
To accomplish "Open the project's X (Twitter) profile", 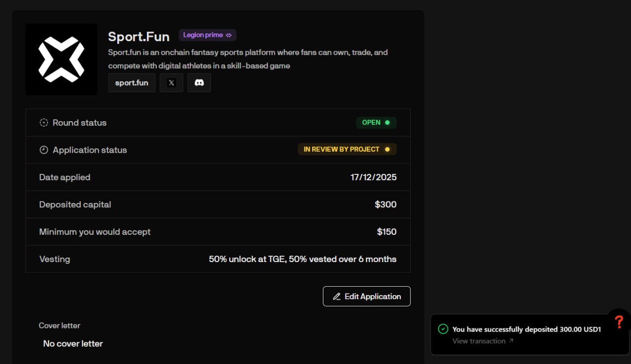I will (x=172, y=83).
